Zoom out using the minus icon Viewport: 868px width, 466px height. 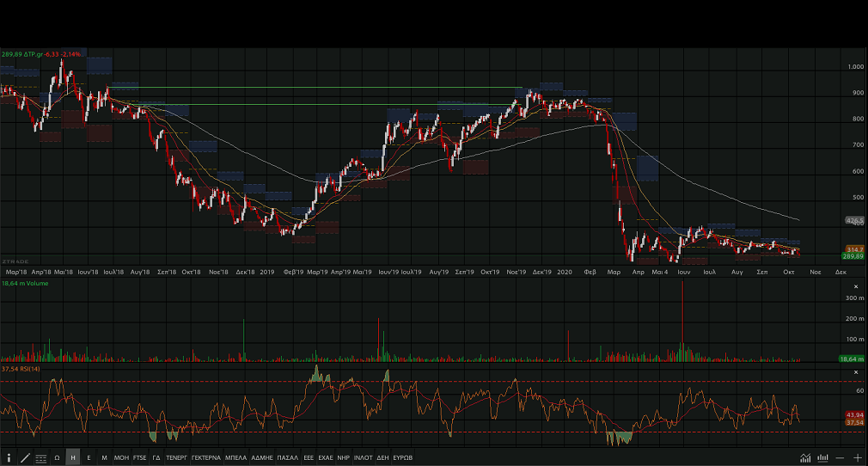(x=840, y=458)
